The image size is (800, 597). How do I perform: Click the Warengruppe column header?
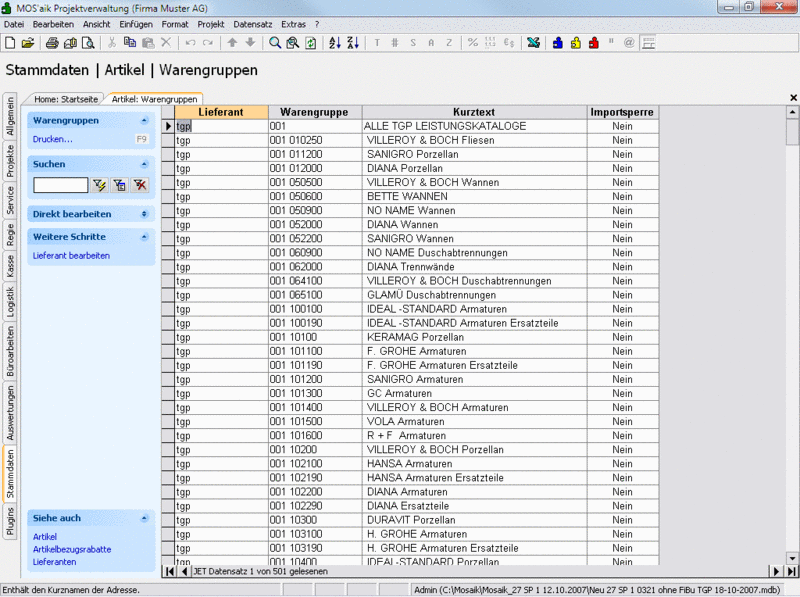(315, 112)
